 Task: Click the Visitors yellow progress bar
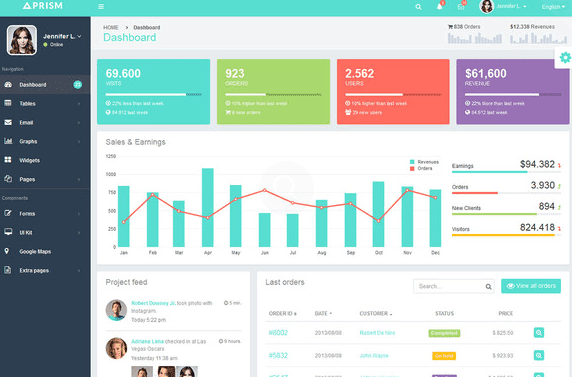click(x=503, y=235)
